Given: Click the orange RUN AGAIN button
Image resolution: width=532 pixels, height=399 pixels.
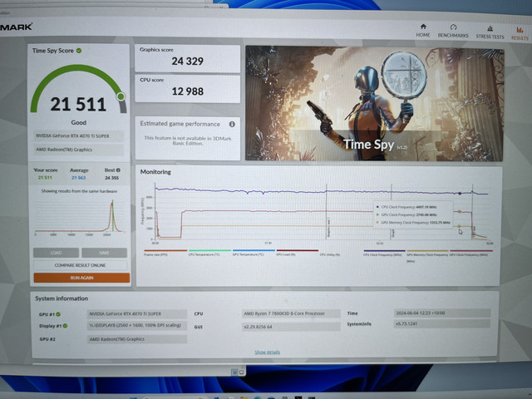Looking at the screenshot, I should coord(81,278).
